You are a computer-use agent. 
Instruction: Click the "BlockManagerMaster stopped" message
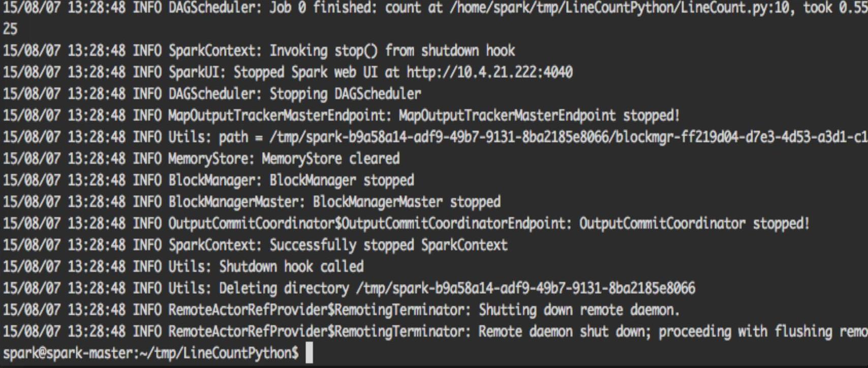pos(406,202)
